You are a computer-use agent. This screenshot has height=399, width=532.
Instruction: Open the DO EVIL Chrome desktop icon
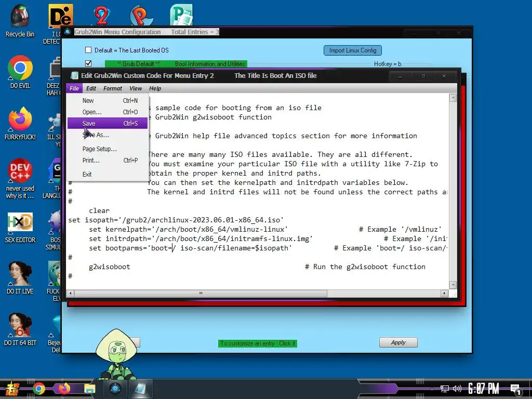click(20, 72)
